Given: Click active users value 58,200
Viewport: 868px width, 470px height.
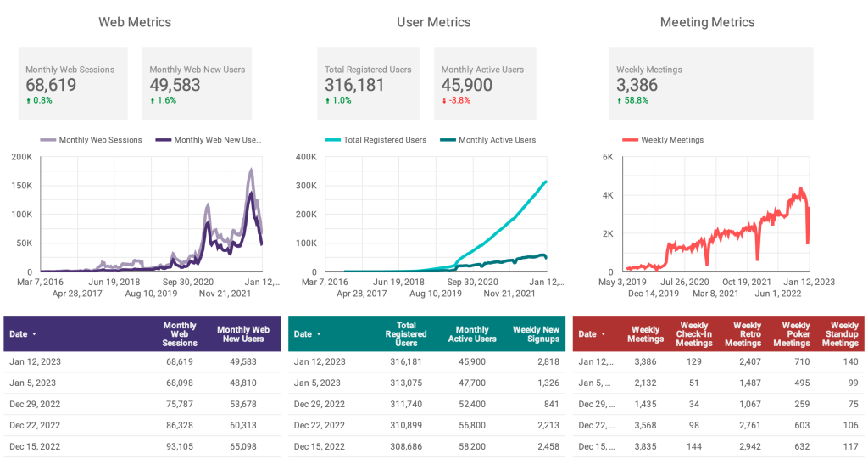Looking at the screenshot, I should (x=472, y=447).
